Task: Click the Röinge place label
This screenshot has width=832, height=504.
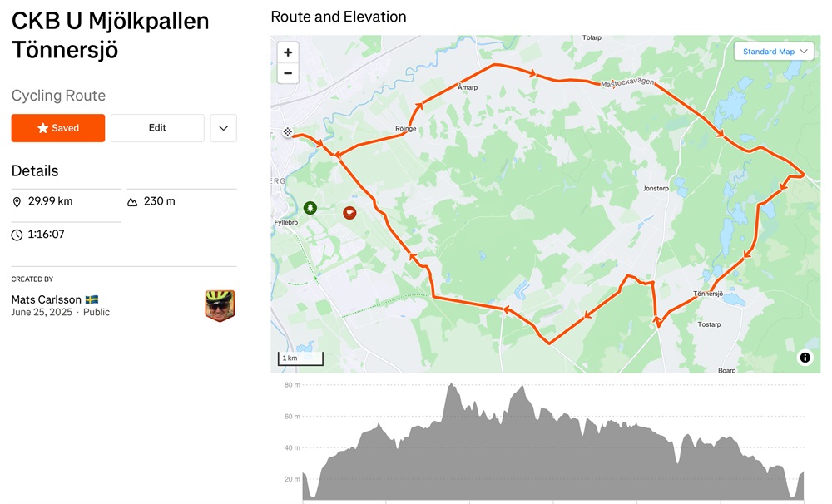Action: pyautogui.click(x=405, y=129)
